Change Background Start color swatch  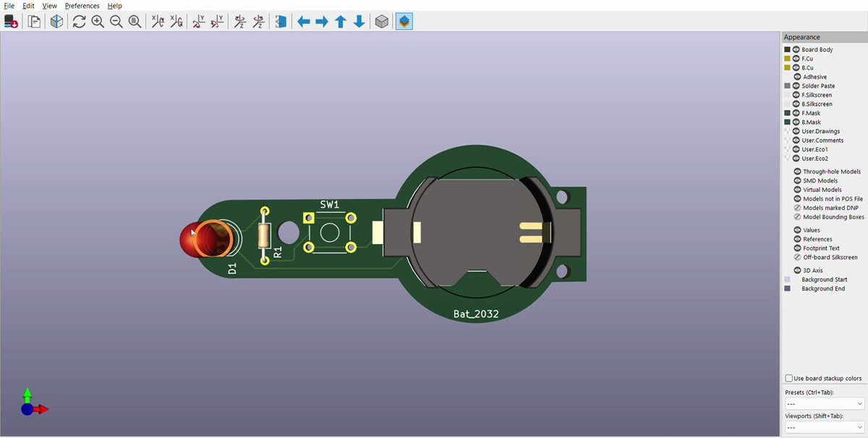[787, 279]
